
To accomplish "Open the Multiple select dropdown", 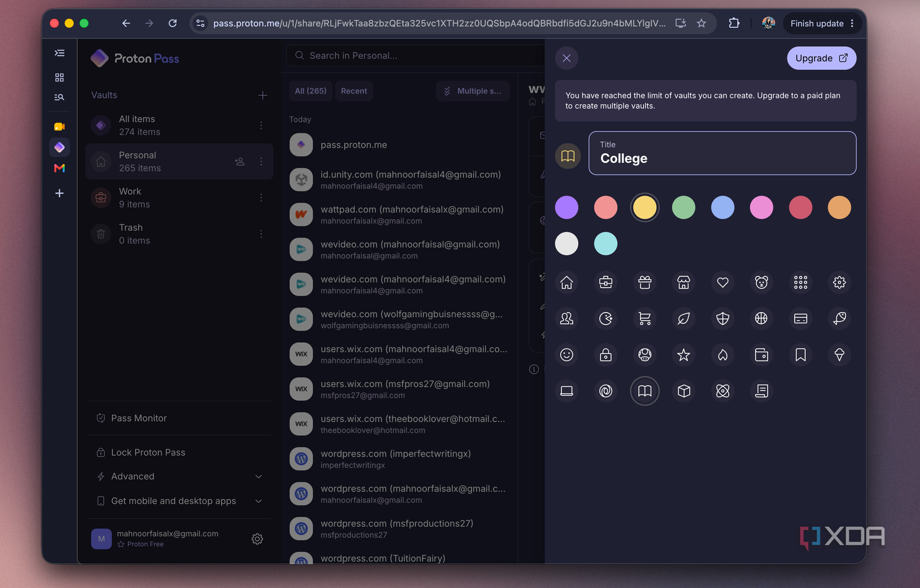I will (x=473, y=91).
